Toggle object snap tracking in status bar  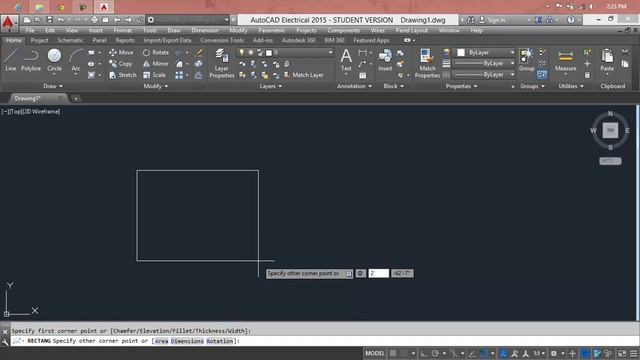(472, 353)
